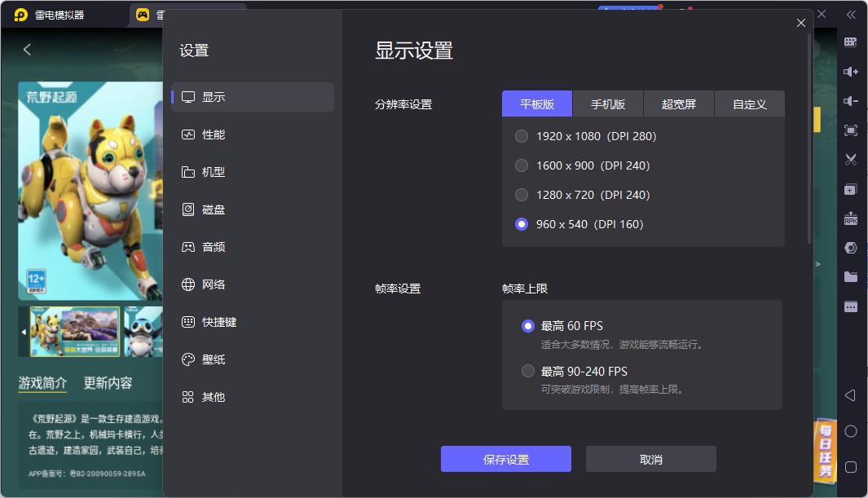This screenshot has height=498, width=868.
Task: Click the 保存设置 button
Action: tap(505, 459)
